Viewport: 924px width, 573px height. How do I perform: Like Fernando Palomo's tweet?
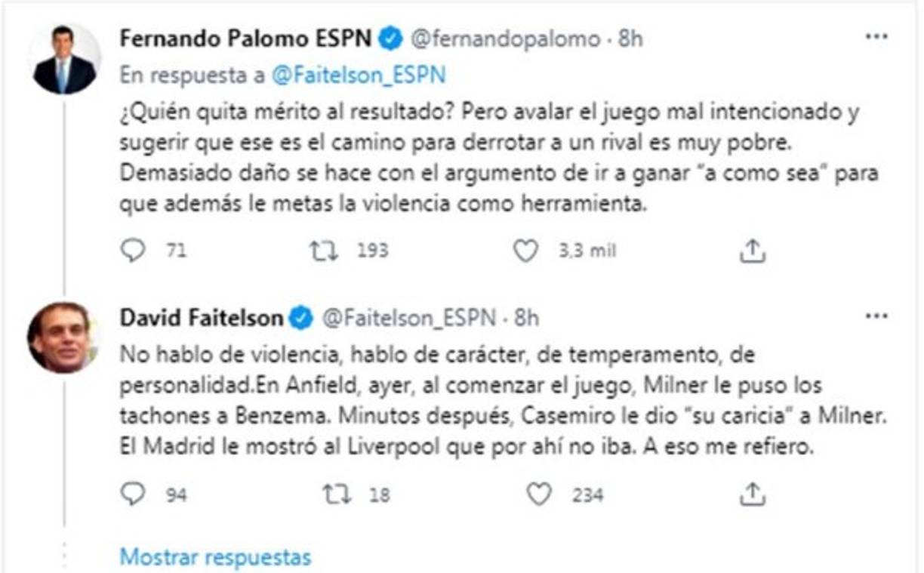(x=525, y=251)
